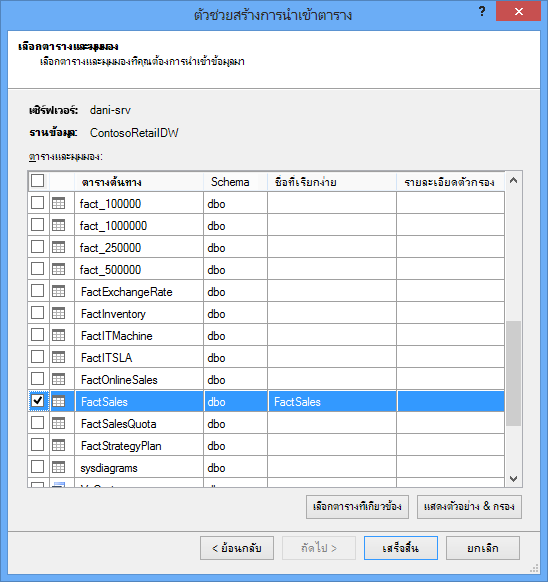The width and height of the screenshot is (548, 582).
Task: Edit the FactSales friendly name cell
Action: point(332,401)
